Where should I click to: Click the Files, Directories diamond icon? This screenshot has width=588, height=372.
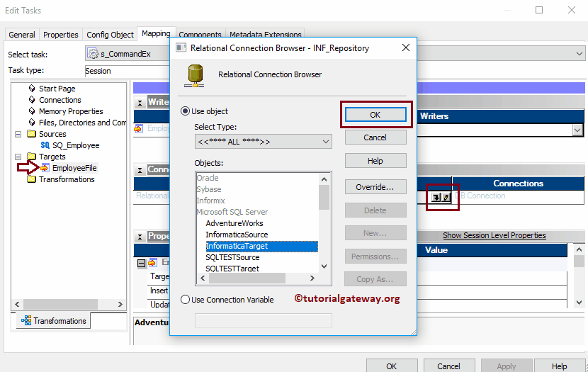(32, 123)
